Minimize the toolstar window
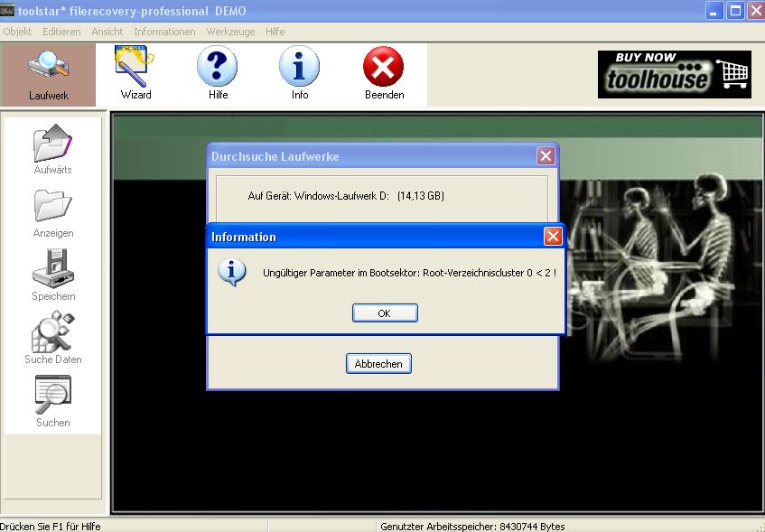765x532 pixels. [714, 11]
